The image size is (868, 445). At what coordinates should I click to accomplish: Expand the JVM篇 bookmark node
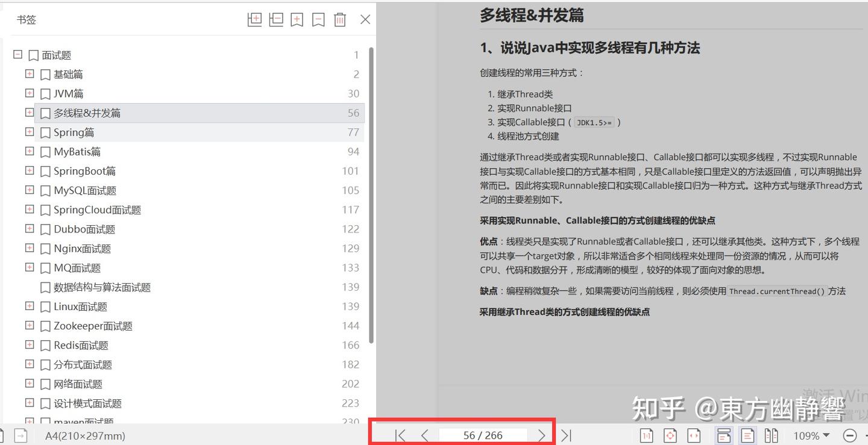pyautogui.click(x=30, y=93)
